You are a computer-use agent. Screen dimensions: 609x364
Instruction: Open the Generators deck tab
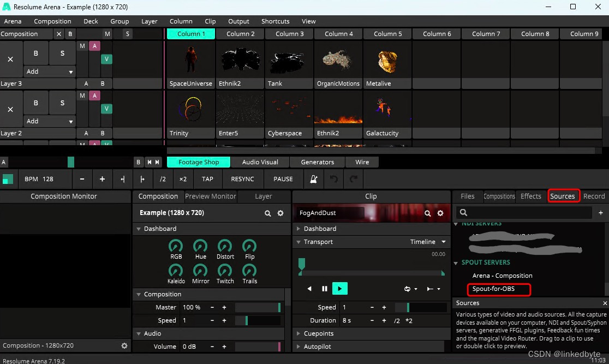click(317, 162)
